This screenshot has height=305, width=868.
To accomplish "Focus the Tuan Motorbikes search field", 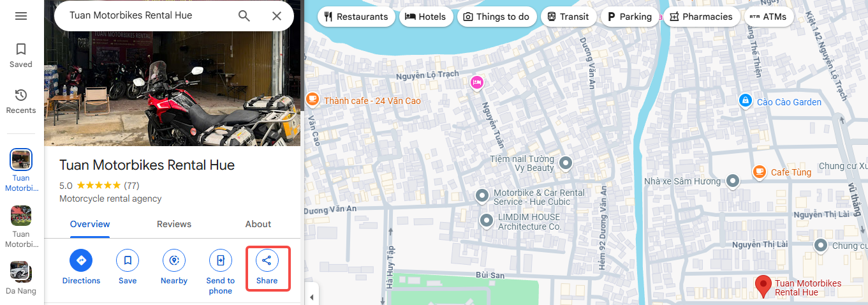I will 148,15.
